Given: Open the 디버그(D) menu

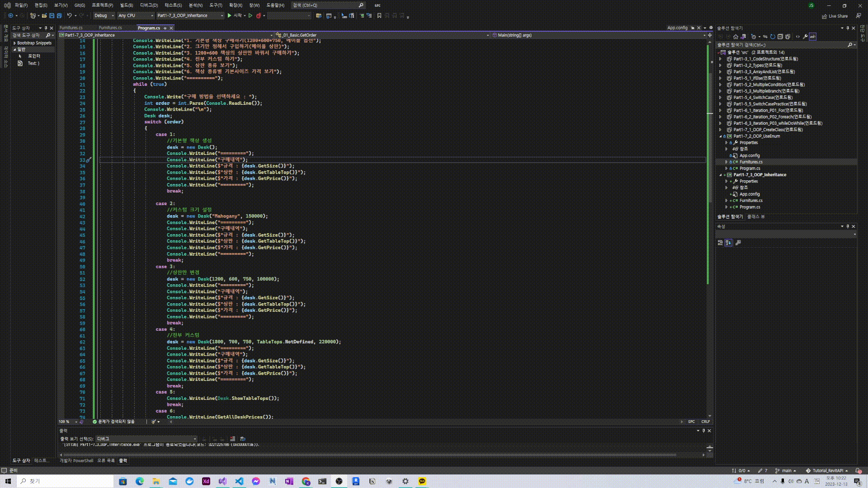Looking at the screenshot, I should tap(149, 5).
